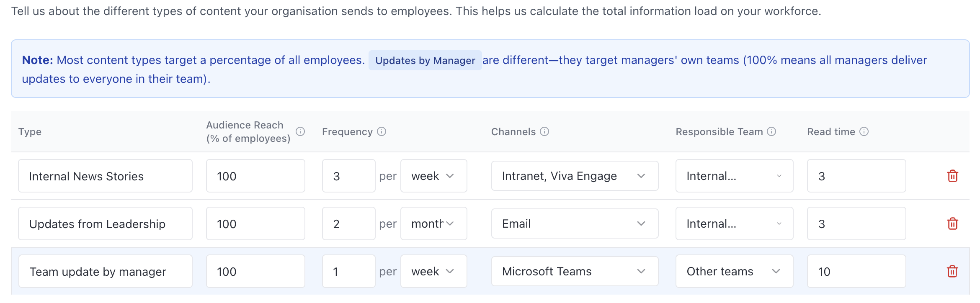
Task: Open the Other teams responsible team dropdown
Action: coord(734,272)
